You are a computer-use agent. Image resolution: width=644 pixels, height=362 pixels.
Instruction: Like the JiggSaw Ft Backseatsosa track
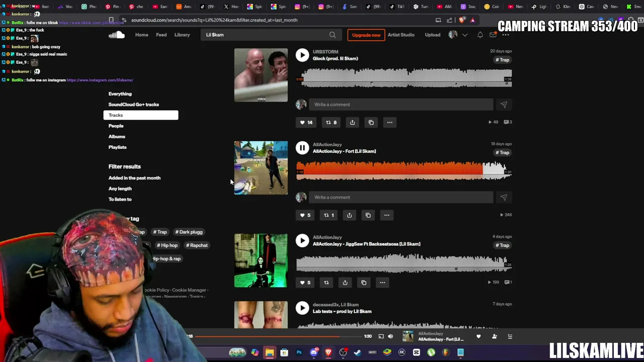tap(305, 283)
